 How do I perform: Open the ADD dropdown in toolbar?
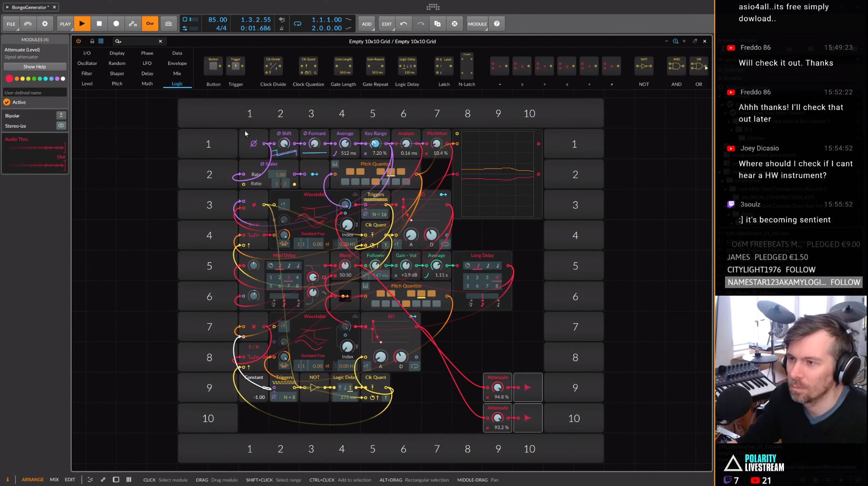coord(366,24)
